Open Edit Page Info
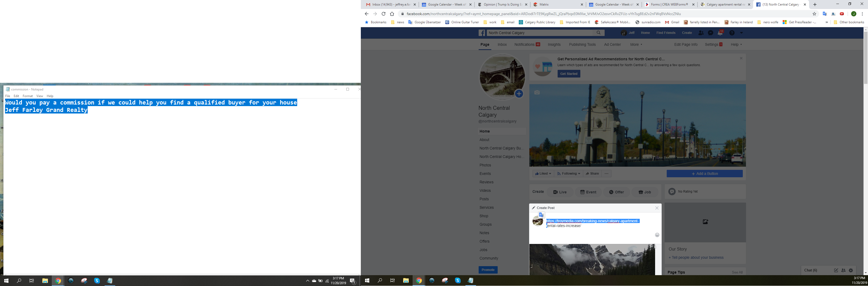This screenshot has height=286, width=868. click(x=686, y=44)
